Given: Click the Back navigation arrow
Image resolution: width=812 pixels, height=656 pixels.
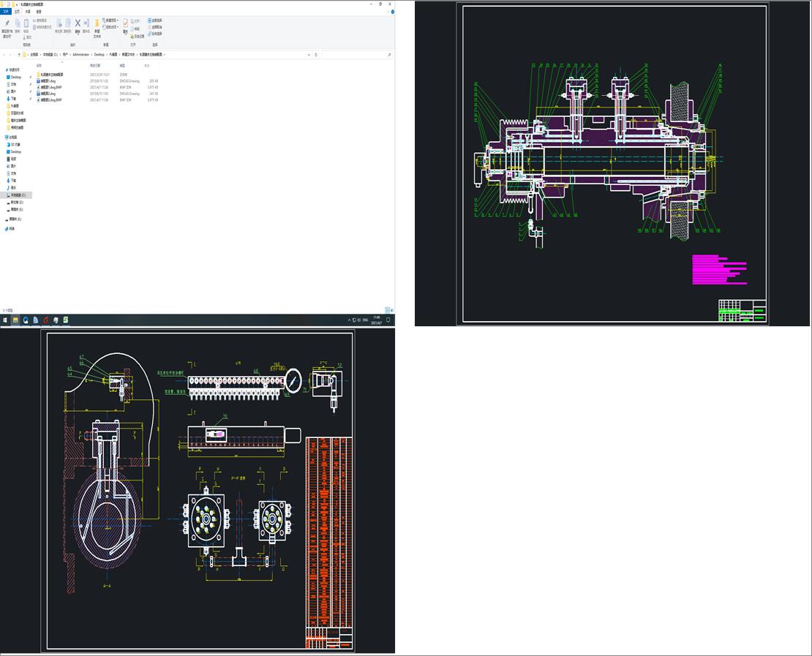Looking at the screenshot, I should point(4,54).
